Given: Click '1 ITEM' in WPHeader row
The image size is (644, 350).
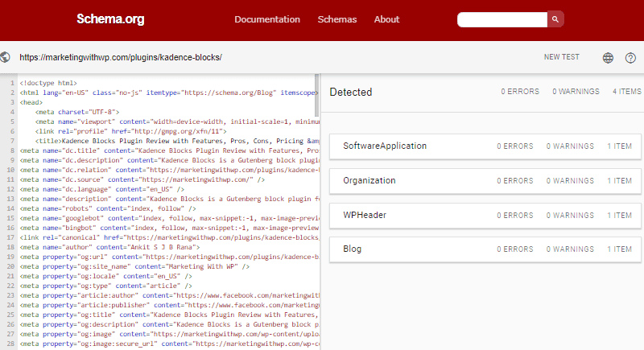Looking at the screenshot, I should coord(619,216).
